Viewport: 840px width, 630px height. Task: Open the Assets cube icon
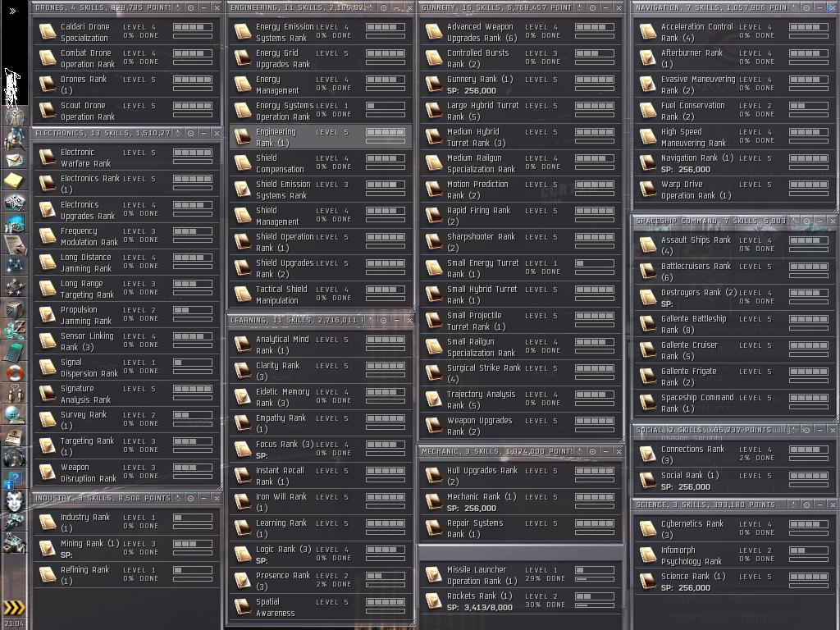click(x=15, y=308)
